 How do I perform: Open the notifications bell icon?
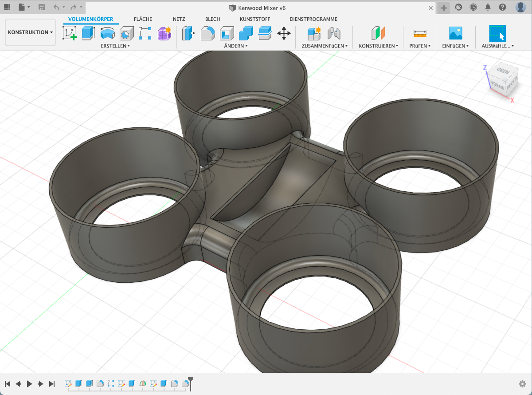point(488,7)
